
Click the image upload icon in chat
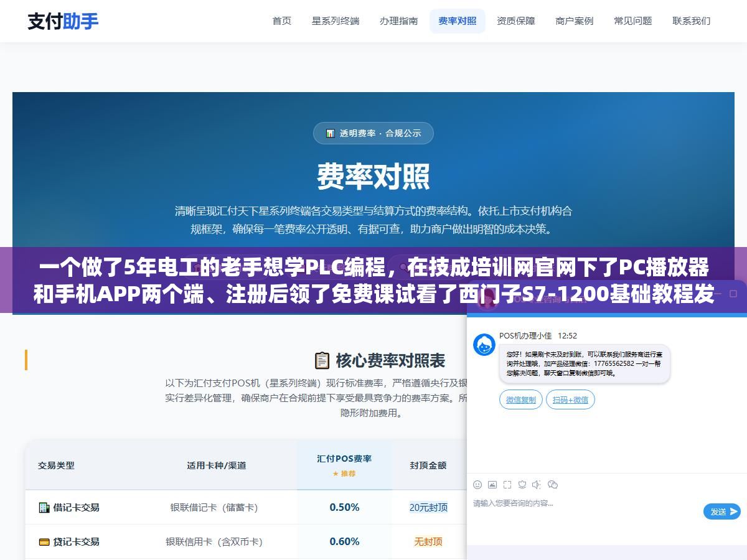click(492, 485)
